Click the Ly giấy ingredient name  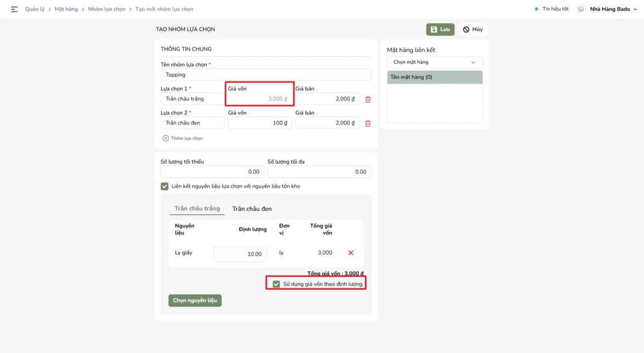tap(184, 253)
